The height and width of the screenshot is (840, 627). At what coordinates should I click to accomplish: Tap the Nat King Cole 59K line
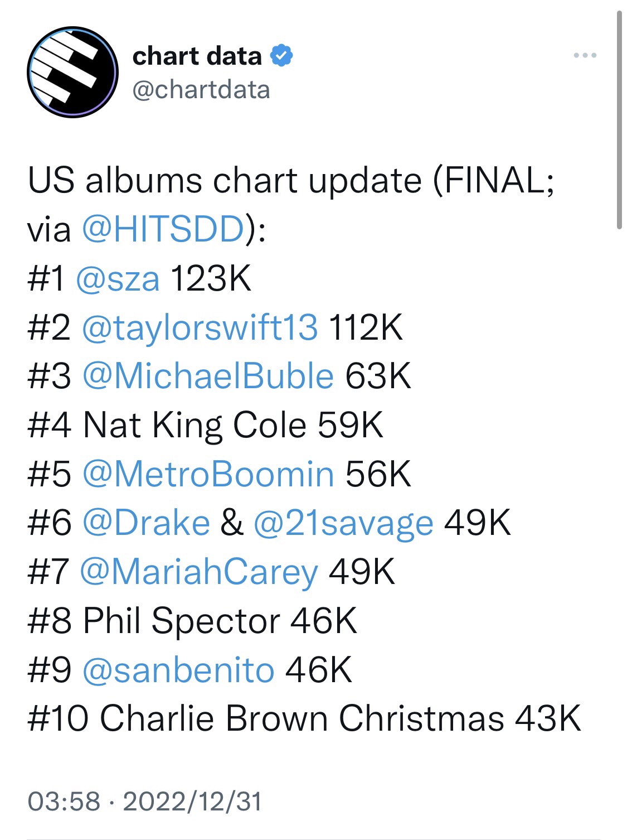205,425
